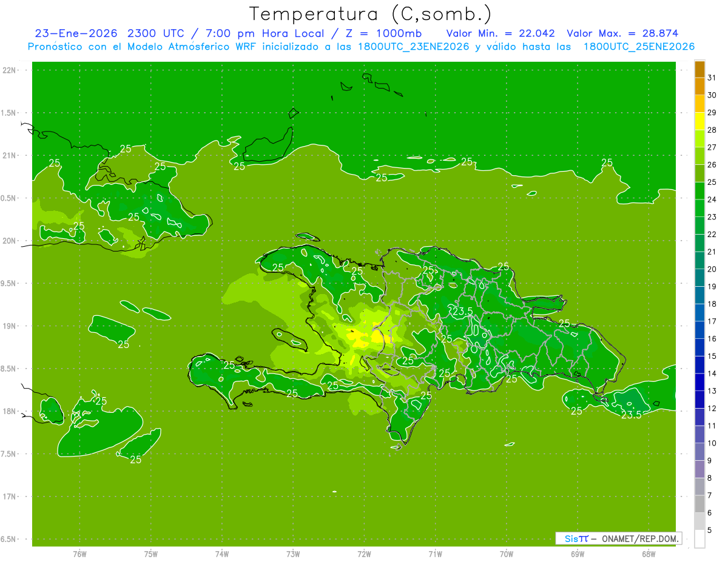The width and height of the screenshot is (728, 562).
Task: Click the "68W" longitude axis label
Action: pos(649,554)
